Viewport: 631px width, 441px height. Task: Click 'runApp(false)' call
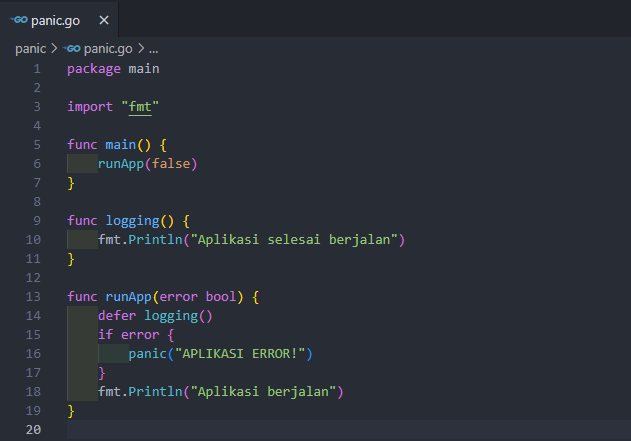pos(147,164)
